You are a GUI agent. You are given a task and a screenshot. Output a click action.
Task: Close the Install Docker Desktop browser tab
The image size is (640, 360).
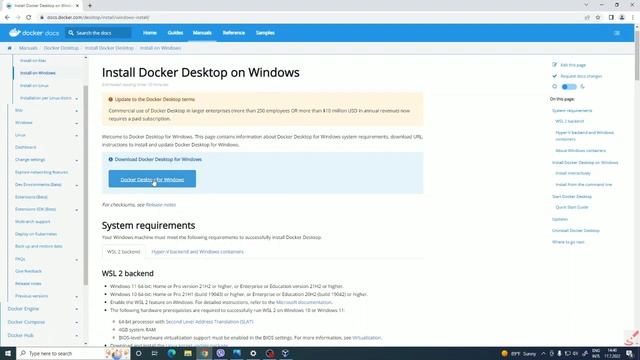coord(77,6)
